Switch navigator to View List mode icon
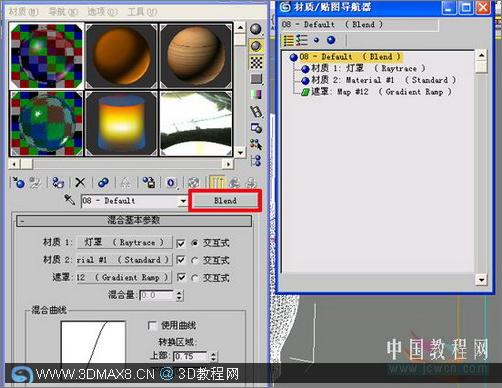This screenshot has height=388, width=502. (x=288, y=40)
